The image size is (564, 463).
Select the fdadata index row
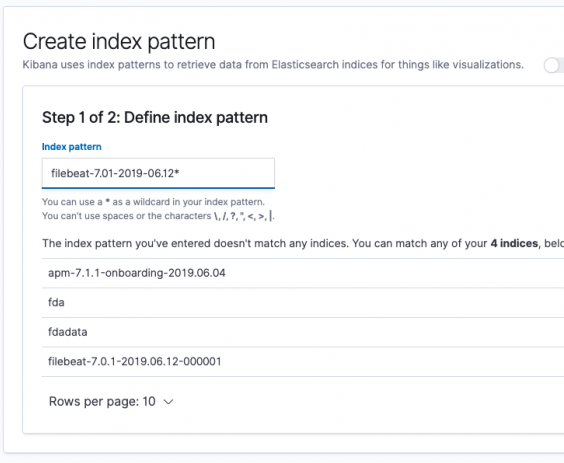[x=303, y=332]
